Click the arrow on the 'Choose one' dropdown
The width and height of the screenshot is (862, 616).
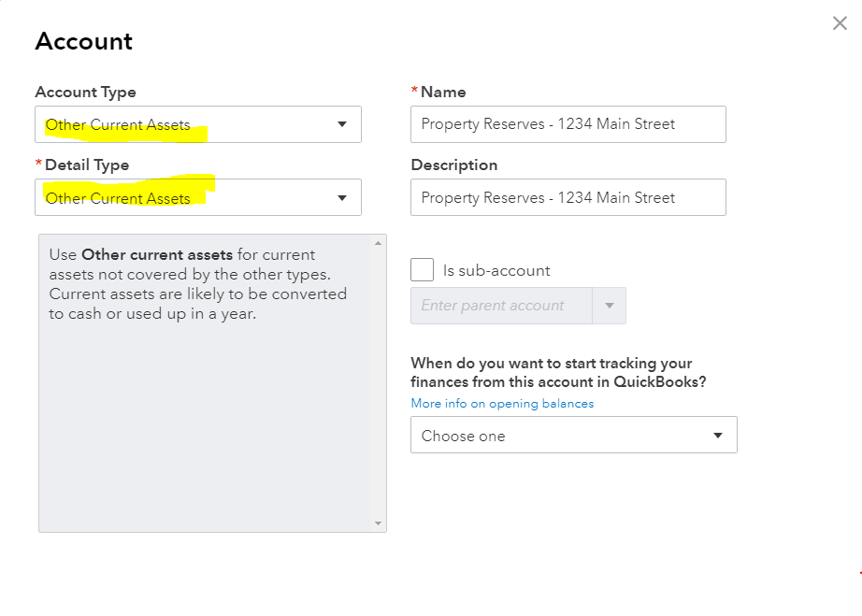click(x=718, y=436)
